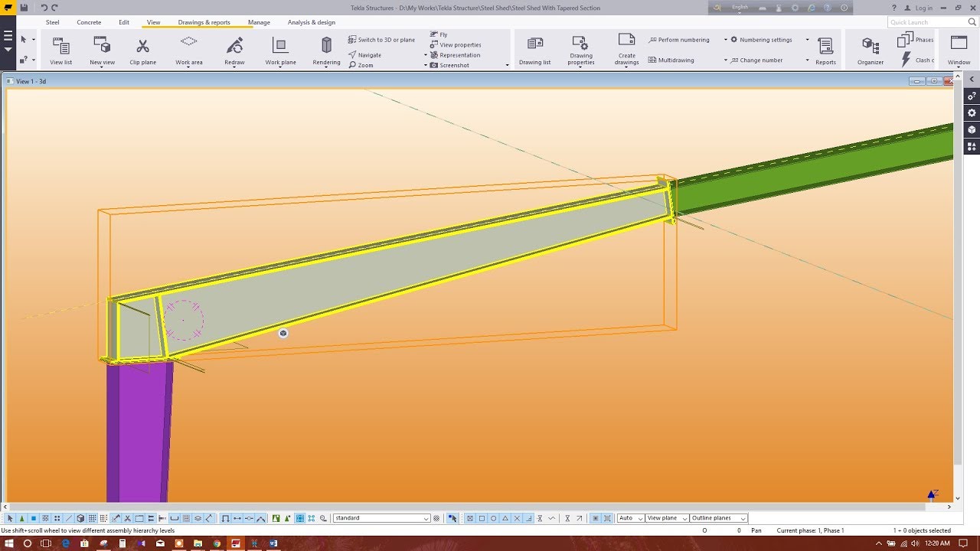The image size is (980, 551).
Task: Switch to the Steel ribbon tab
Action: 52,22
